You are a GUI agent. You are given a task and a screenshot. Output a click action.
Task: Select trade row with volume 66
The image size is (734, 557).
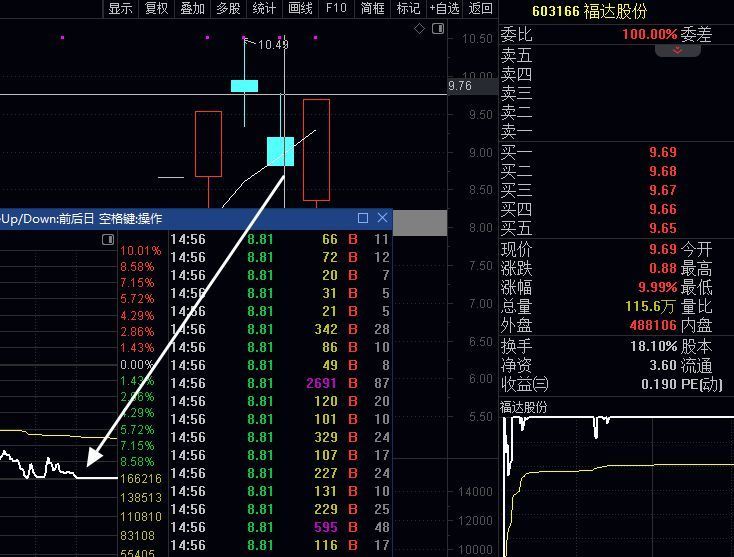point(279,240)
